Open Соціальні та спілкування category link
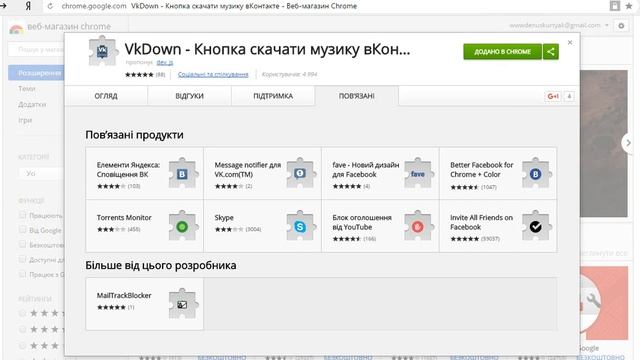Viewport: 640px width, 360px height. [213, 74]
